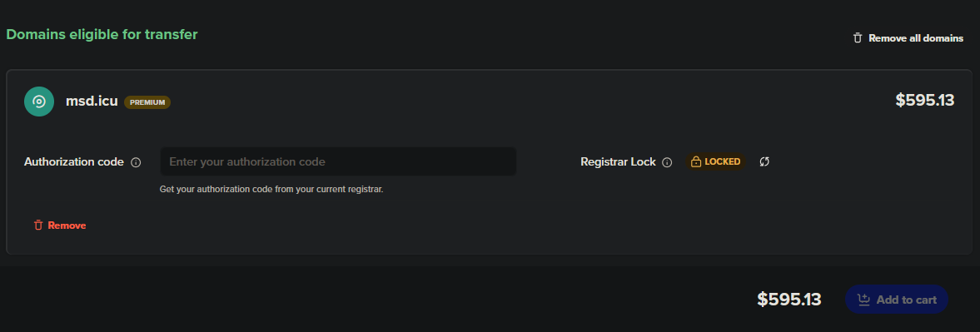Click the red trash icon for msd.icu
The height and width of the screenshot is (332, 980).
point(38,225)
